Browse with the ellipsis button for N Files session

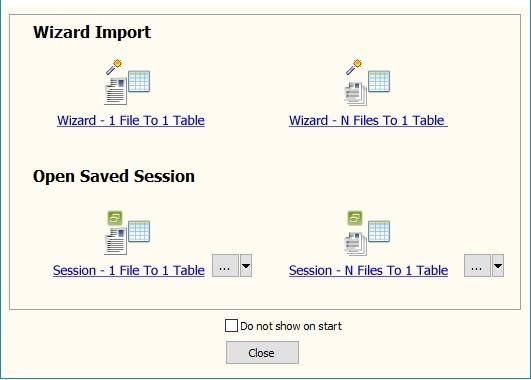coord(477,266)
